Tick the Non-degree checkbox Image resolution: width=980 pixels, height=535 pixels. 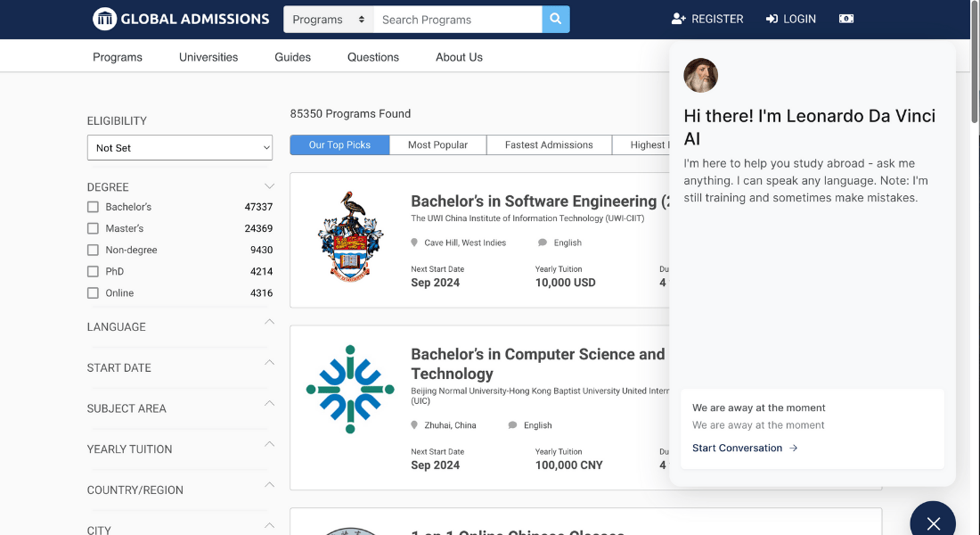(94, 251)
